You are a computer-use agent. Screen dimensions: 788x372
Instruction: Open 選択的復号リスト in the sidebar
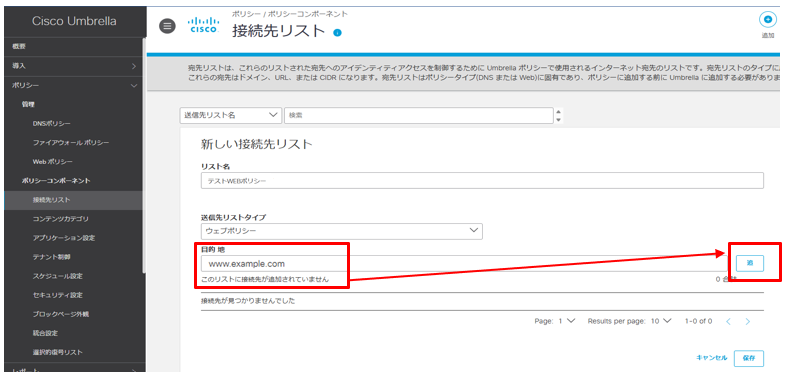click(57, 352)
